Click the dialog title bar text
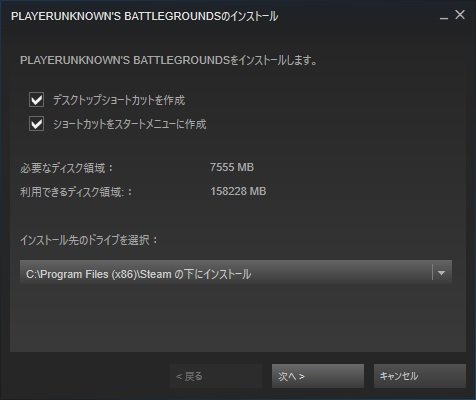This screenshot has width=476, height=400. pos(144,16)
